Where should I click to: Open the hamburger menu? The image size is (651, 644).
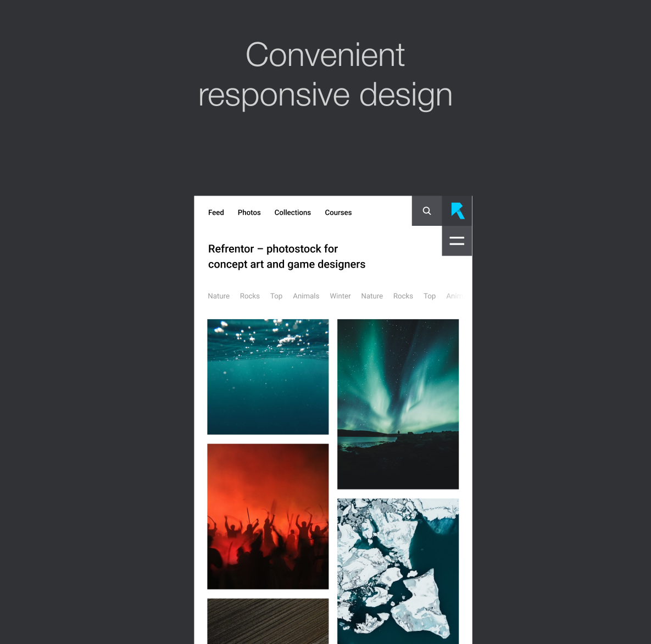coord(457,241)
